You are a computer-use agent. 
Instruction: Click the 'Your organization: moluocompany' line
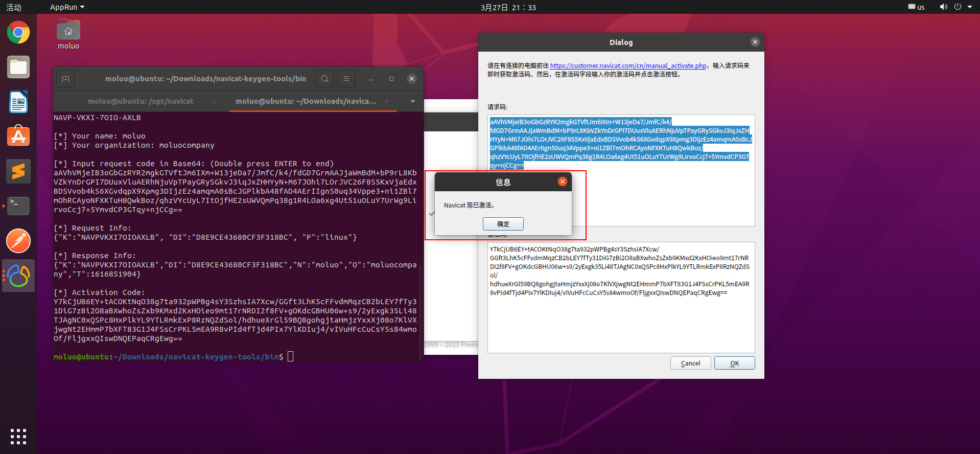pos(134,145)
